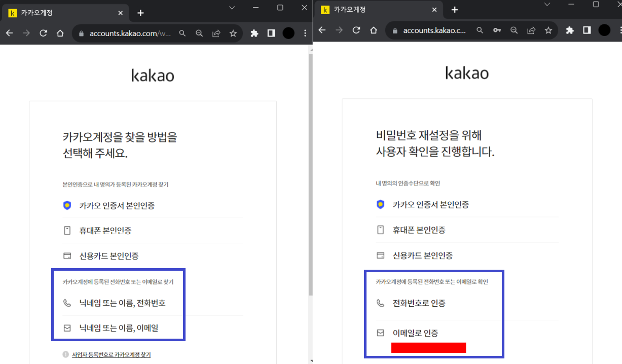Open extensions puzzle icon in left window
Screen dimensions: 622x364
(254, 33)
